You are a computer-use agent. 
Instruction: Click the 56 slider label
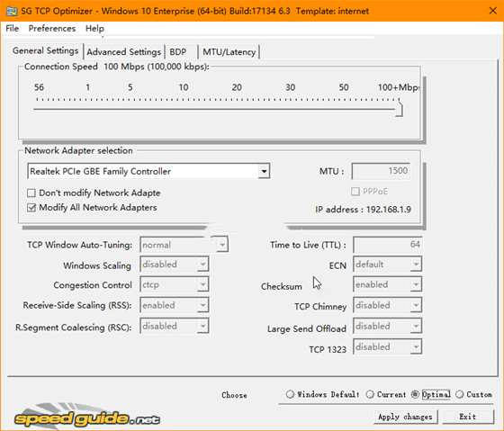[39, 87]
